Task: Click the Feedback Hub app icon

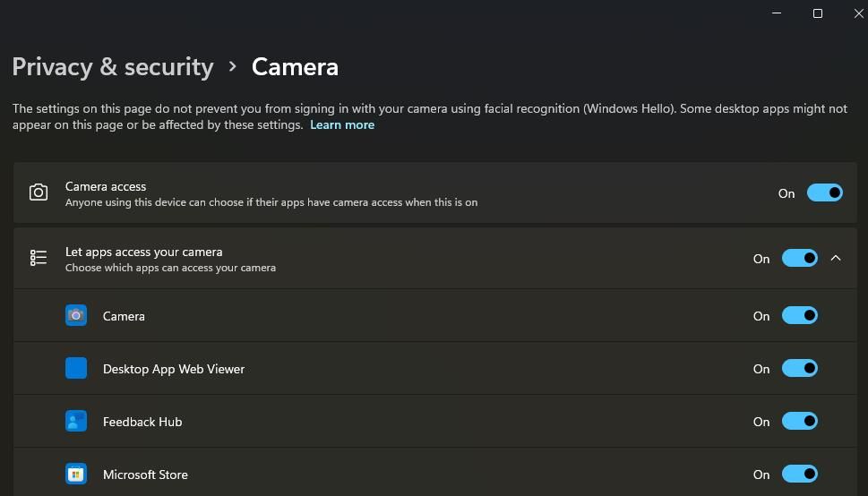Action: (76, 421)
